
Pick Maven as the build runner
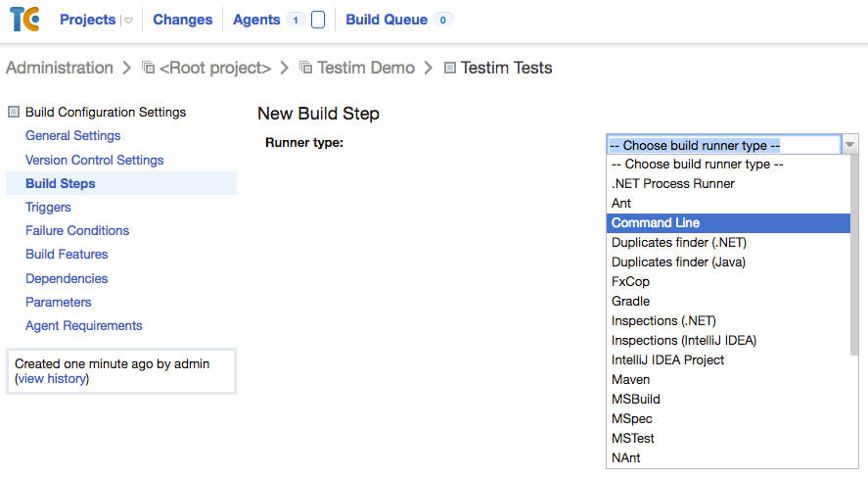click(x=630, y=380)
